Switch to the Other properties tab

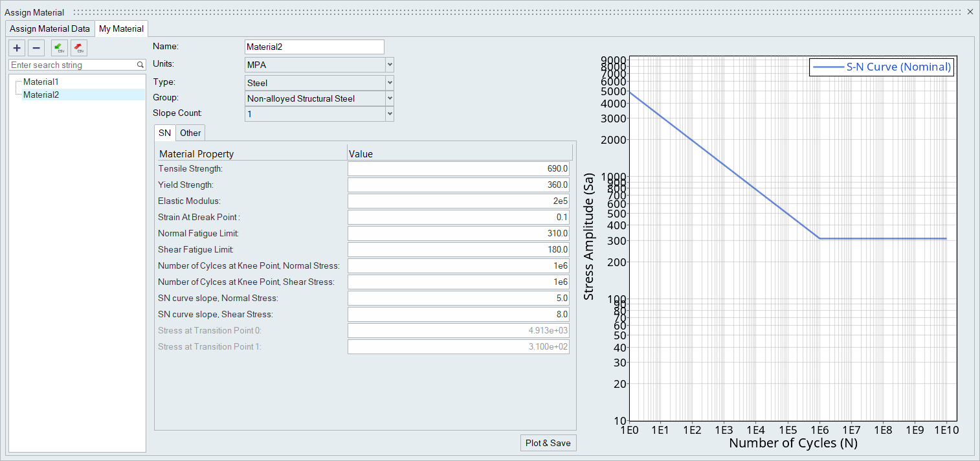pos(190,133)
